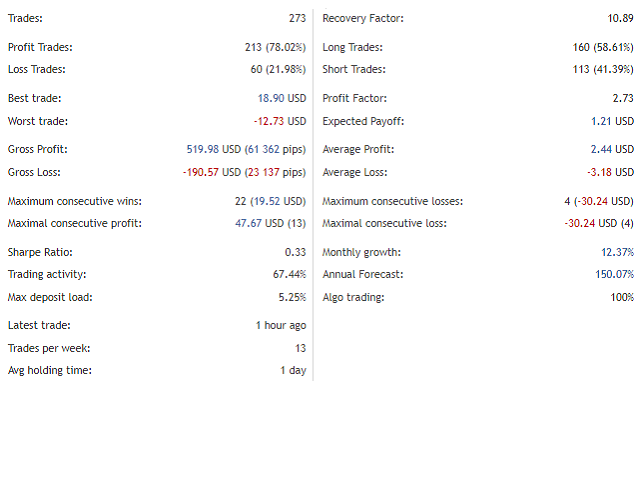This screenshot has height=480, width=640.
Task: Click the Monthly growth 12.37% value
Action: pos(614,252)
